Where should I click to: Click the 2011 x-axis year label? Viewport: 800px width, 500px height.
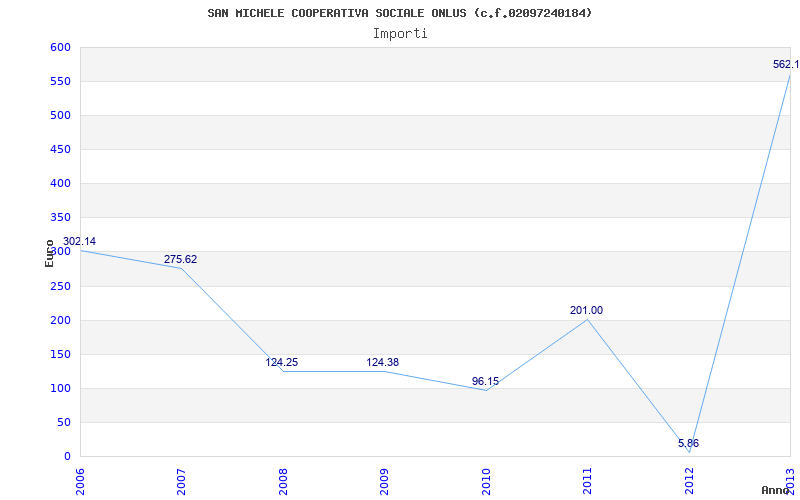587,481
